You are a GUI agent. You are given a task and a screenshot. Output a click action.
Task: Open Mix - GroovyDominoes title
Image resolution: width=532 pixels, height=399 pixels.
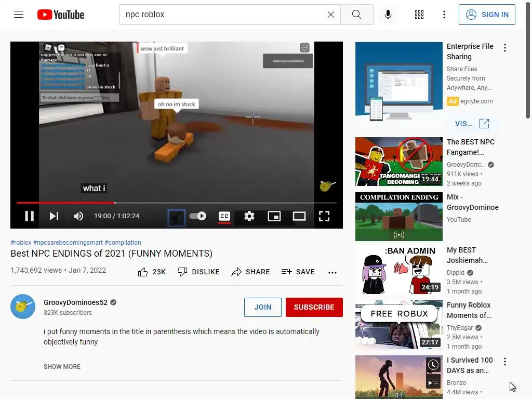(473, 202)
